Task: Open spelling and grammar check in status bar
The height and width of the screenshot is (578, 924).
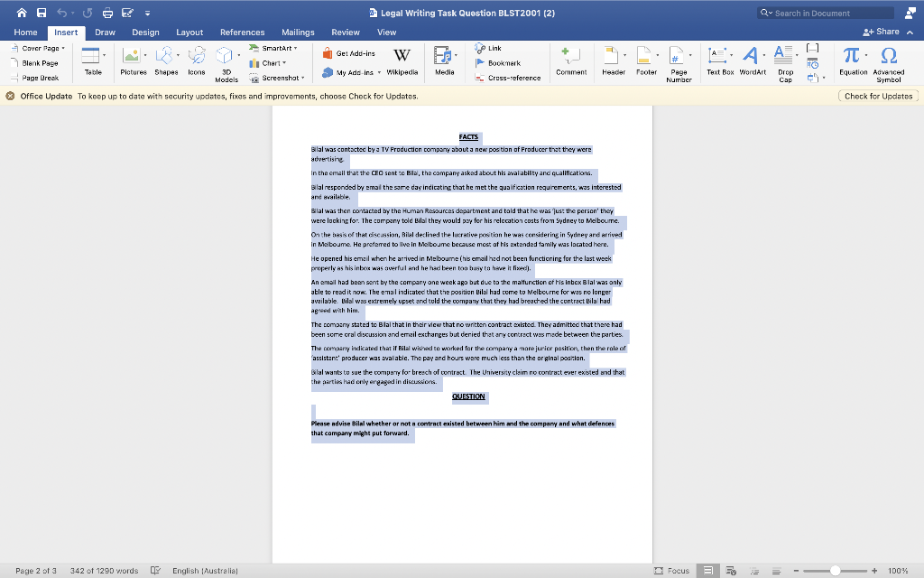Action: (155, 571)
